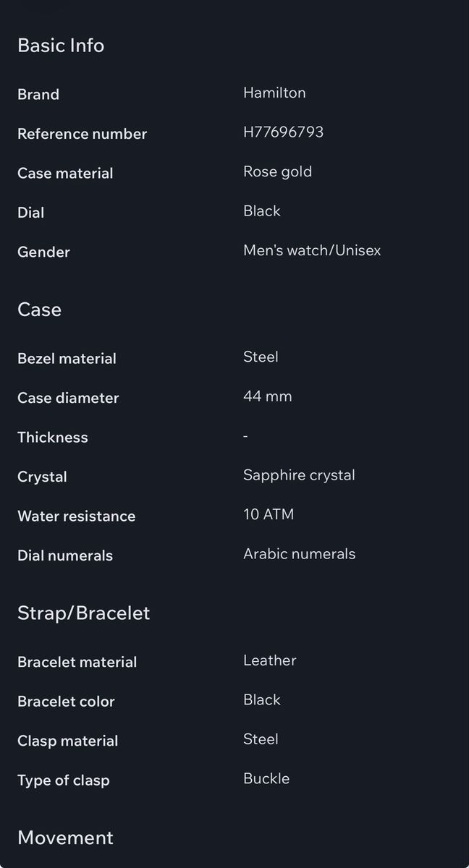Image resolution: width=469 pixels, height=868 pixels.
Task: Click the Basic Info section heading
Action: click(x=61, y=46)
